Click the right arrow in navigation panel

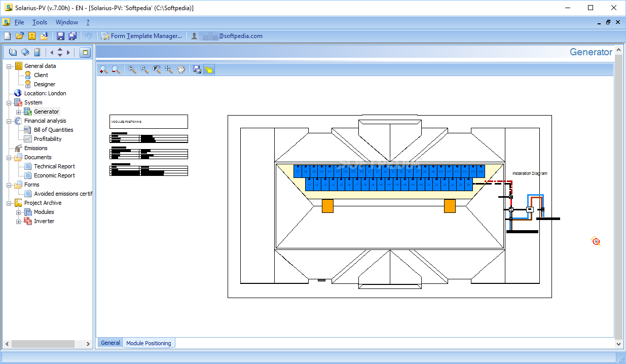point(68,52)
